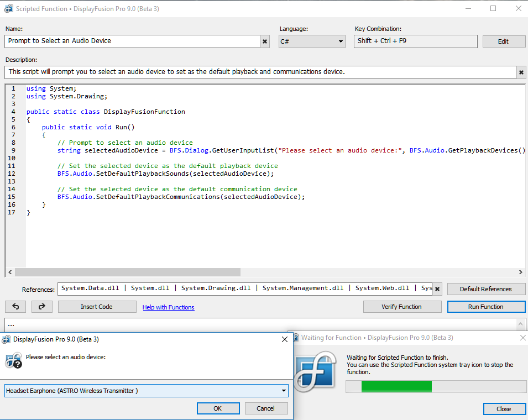Click the Verify Function button

click(x=402, y=307)
